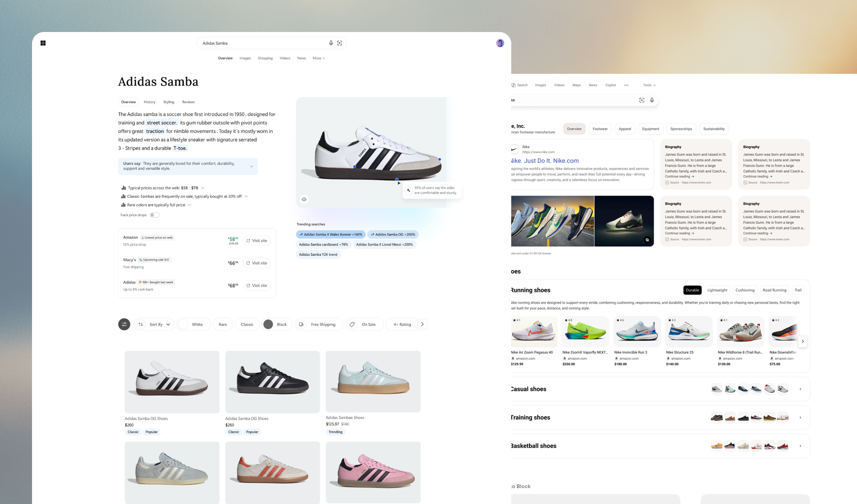Open the Tools dropdown in Nike window
The height and width of the screenshot is (504, 857).
click(649, 85)
